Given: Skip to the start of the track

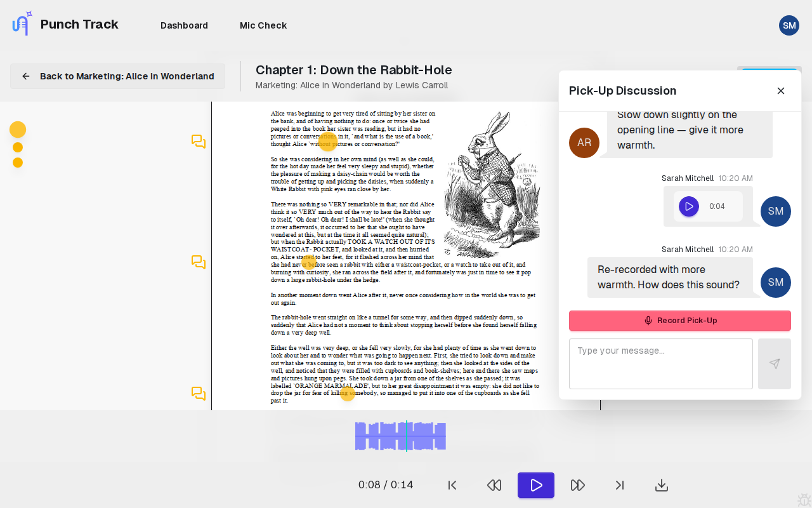Looking at the screenshot, I should point(452,485).
